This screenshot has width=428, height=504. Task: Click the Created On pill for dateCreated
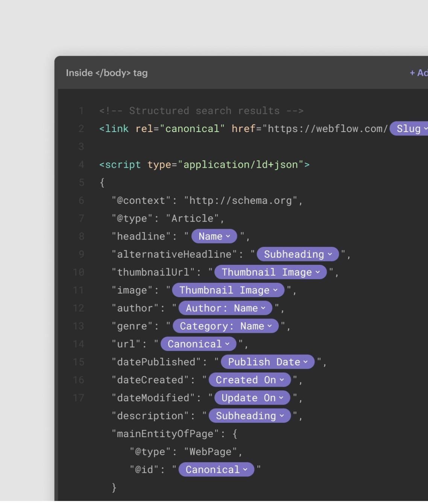click(249, 380)
